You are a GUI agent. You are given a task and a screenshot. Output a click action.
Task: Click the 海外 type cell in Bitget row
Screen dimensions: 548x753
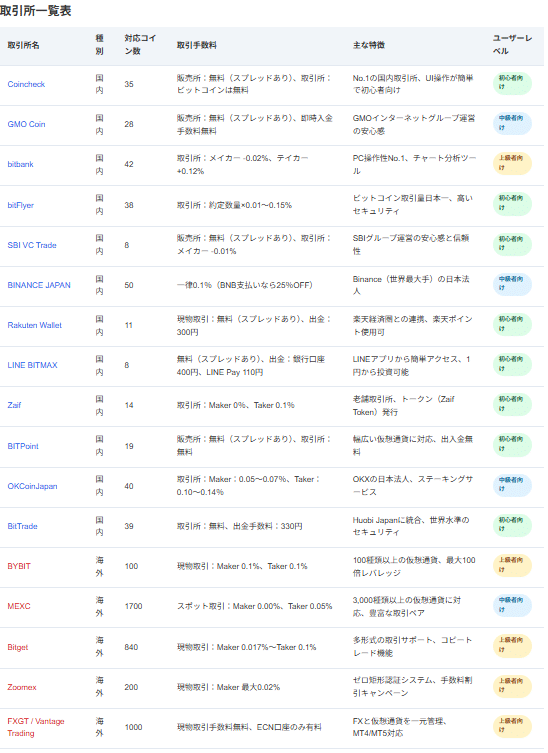[x=99, y=646]
